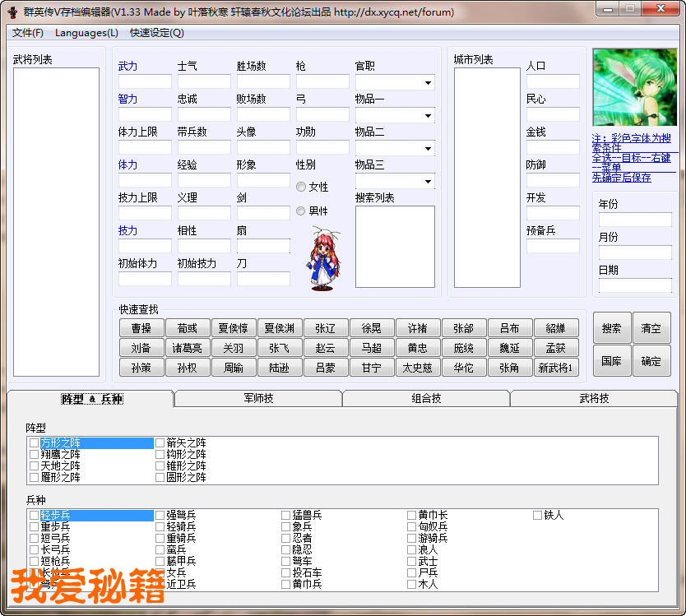Tick the 铁人 troop checkbox

538,515
